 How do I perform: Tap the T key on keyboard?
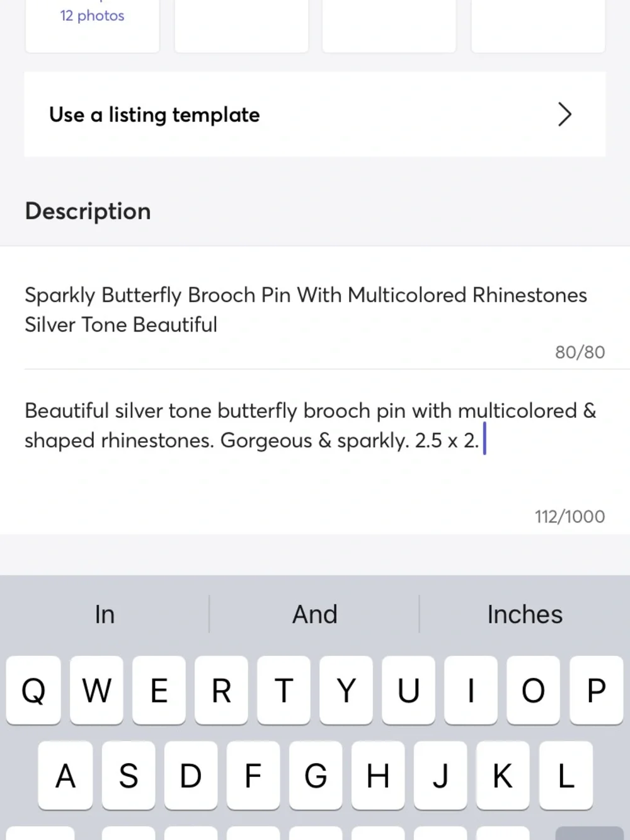click(283, 690)
